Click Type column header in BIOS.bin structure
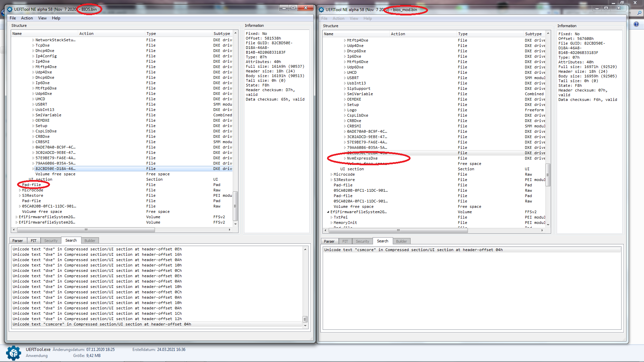 (178, 34)
